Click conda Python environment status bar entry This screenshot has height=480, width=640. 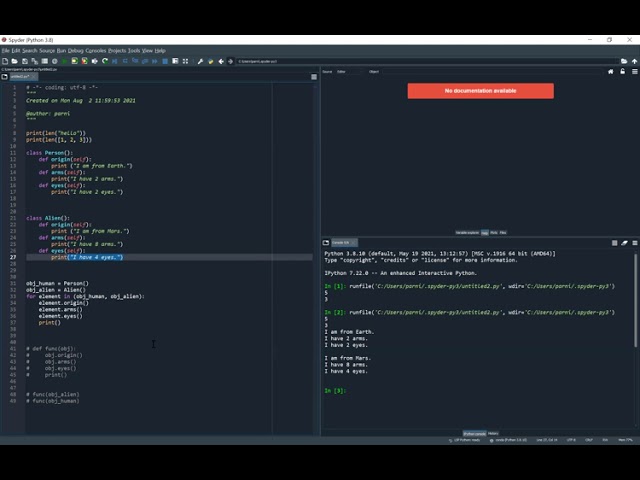(x=509, y=440)
